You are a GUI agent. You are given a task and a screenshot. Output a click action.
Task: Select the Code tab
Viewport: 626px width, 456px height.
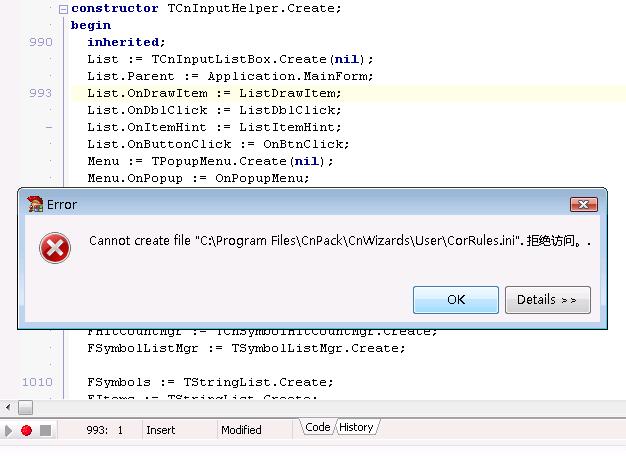(317, 428)
